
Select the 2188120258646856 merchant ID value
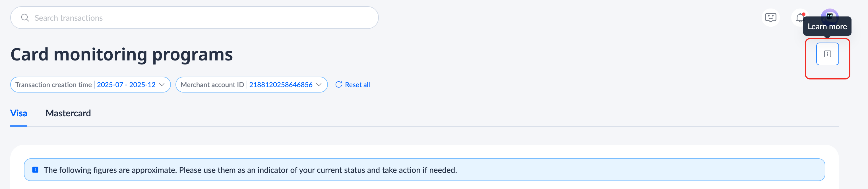click(x=280, y=85)
